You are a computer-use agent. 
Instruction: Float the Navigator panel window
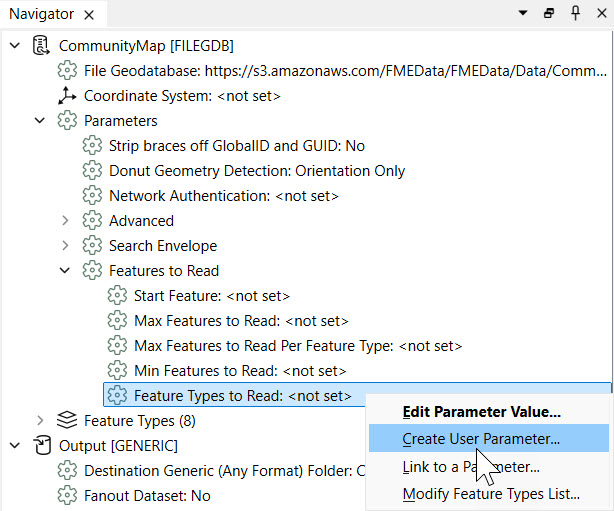(549, 14)
